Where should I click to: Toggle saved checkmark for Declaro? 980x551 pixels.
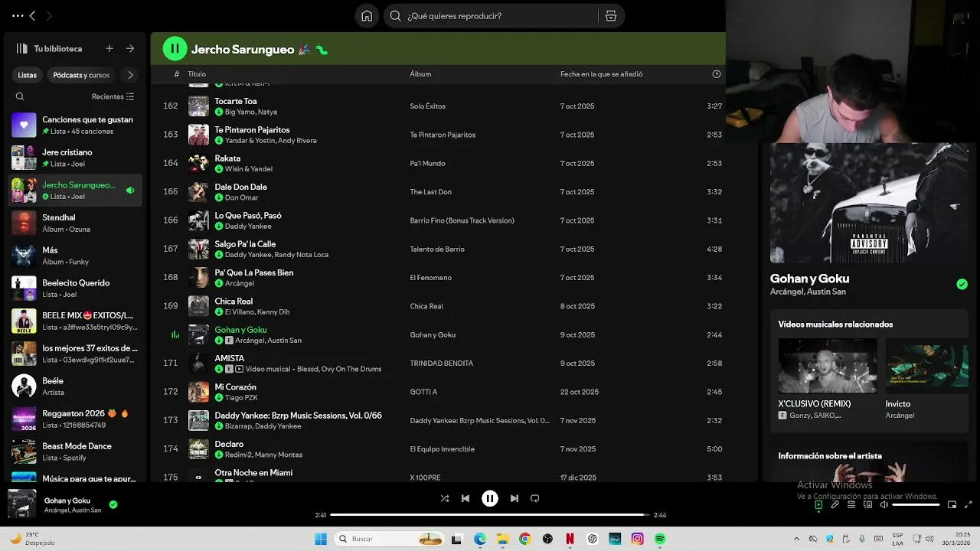click(219, 455)
